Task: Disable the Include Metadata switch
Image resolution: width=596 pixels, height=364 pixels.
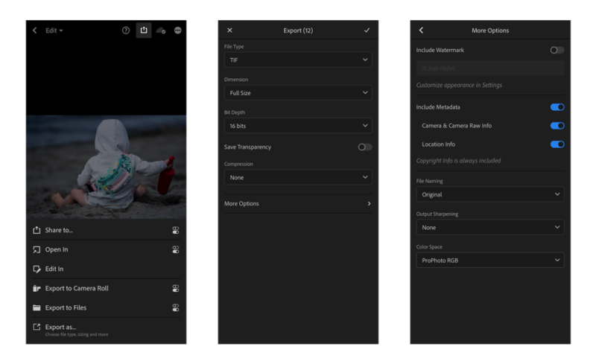Action: [x=557, y=107]
